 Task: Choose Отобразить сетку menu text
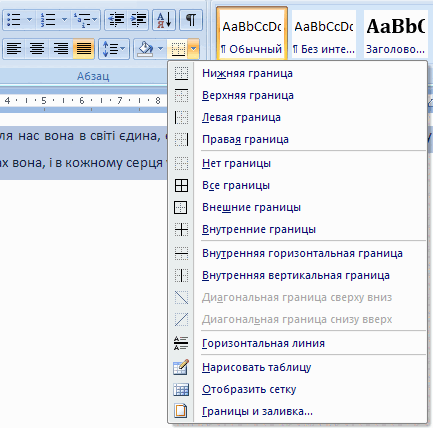click(249, 389)
